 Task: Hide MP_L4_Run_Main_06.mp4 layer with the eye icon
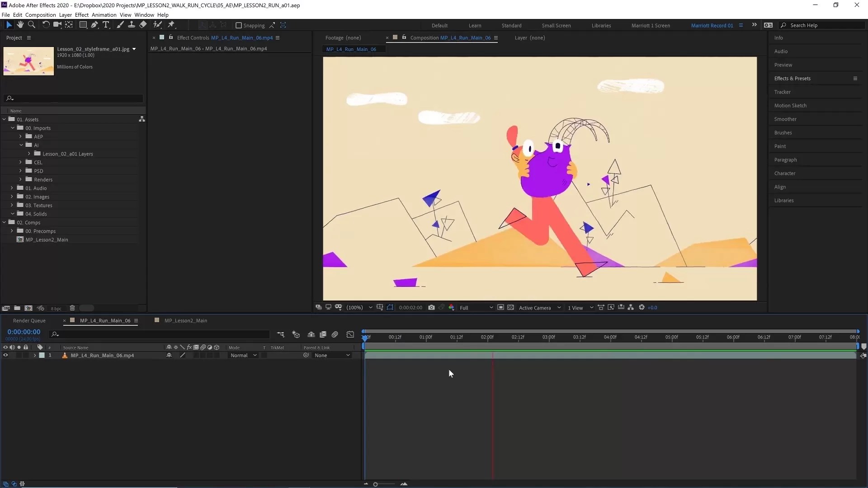[x=5, y=355]
